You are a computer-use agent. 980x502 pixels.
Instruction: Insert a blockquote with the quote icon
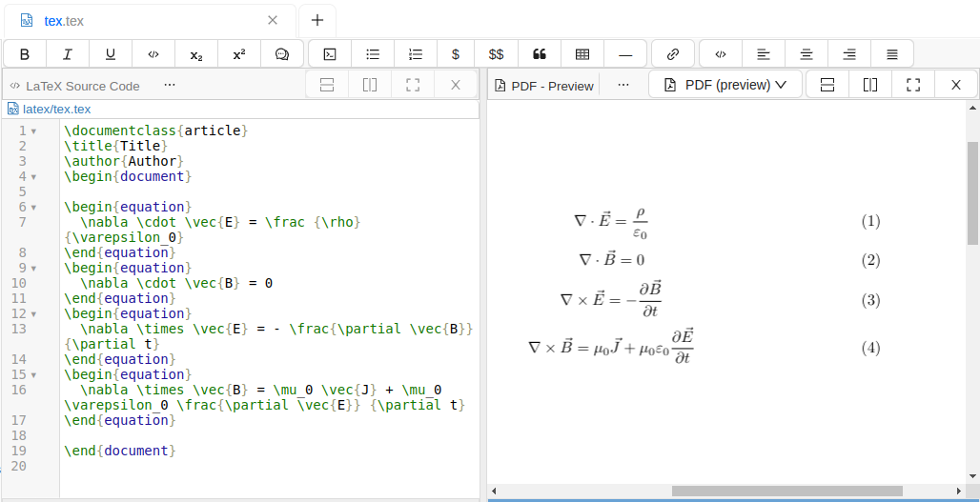(x=540, y=54)
